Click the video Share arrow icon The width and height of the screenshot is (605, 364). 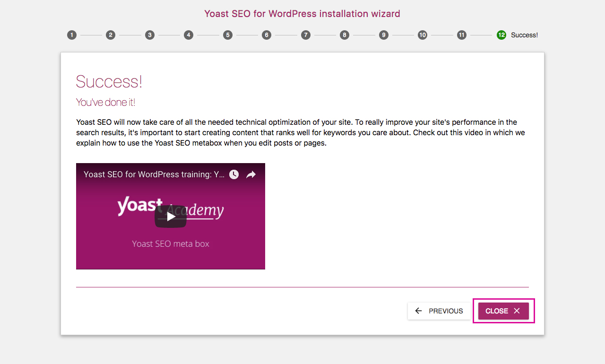pyautogui.click(x=251, y=174)
